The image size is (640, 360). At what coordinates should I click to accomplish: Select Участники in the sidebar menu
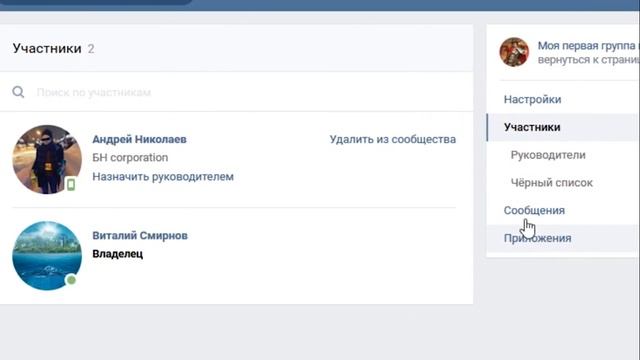[x=563, y=127]
